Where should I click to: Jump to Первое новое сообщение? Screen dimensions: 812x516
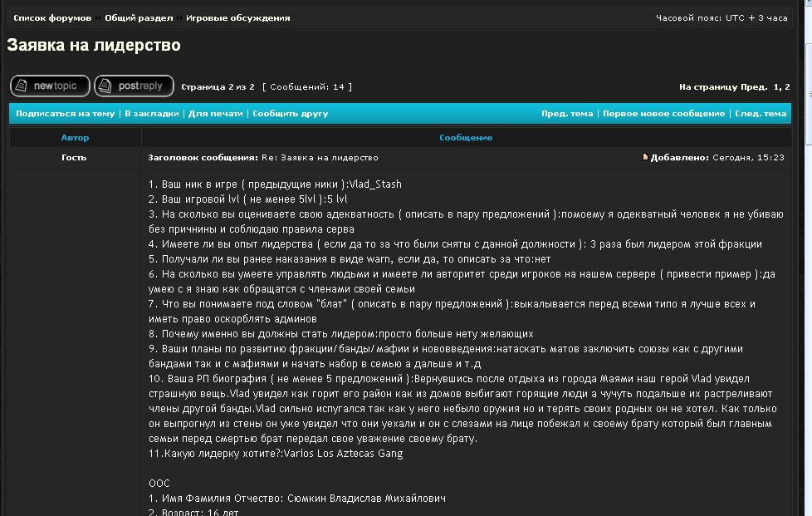click(663, 114)
